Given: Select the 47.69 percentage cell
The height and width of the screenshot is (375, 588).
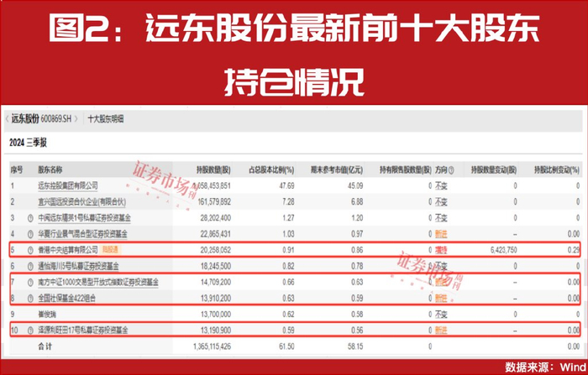Looking at the screenshot, I should (x=287, y=185).
